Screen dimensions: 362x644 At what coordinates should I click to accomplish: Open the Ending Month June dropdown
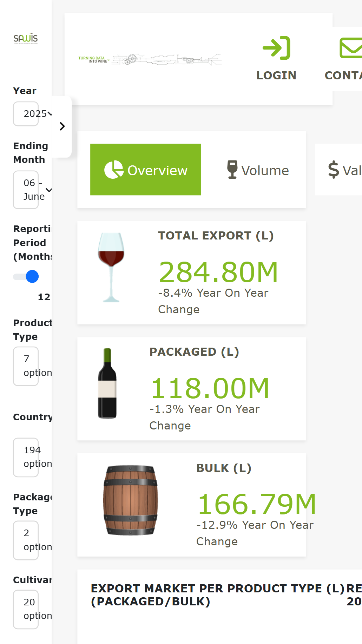point(32,190)
